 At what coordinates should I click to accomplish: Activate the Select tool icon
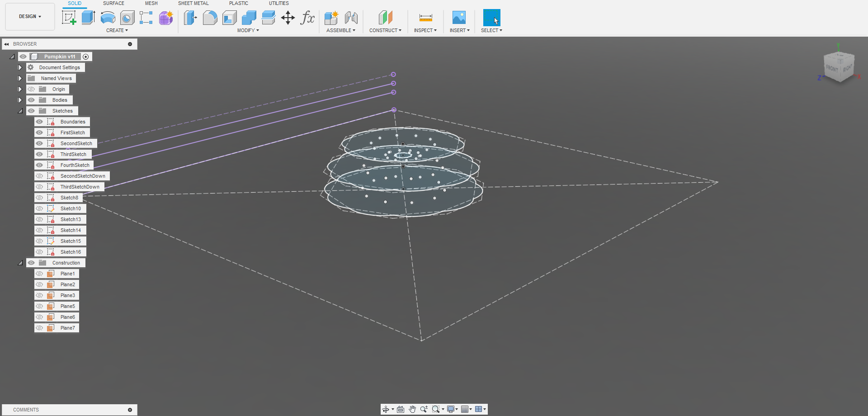[491, 18]
